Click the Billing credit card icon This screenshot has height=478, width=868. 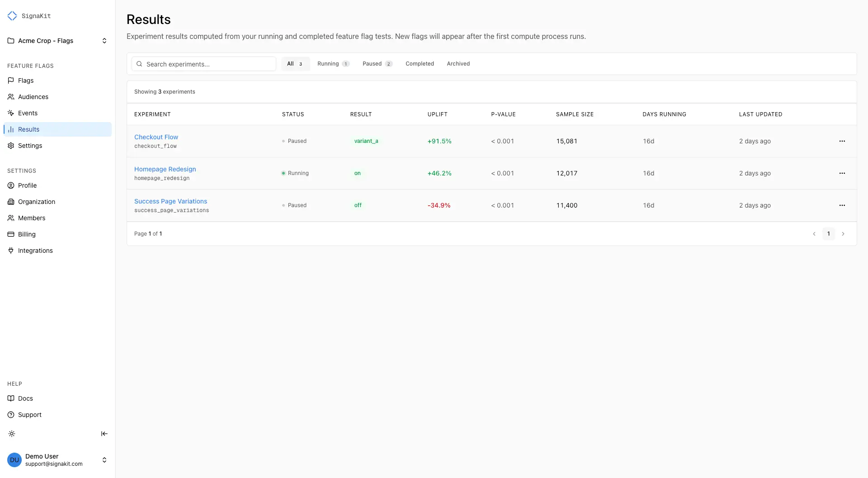click(11, 234)
